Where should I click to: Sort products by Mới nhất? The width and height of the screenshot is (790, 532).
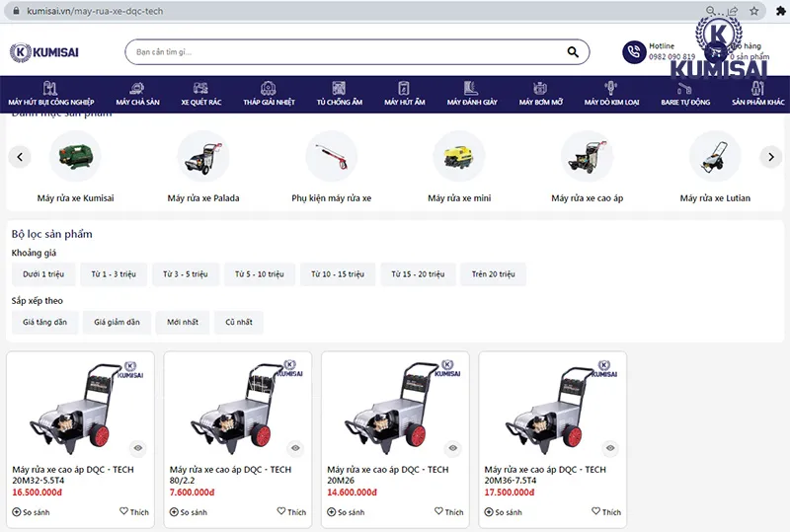[183, 322]
